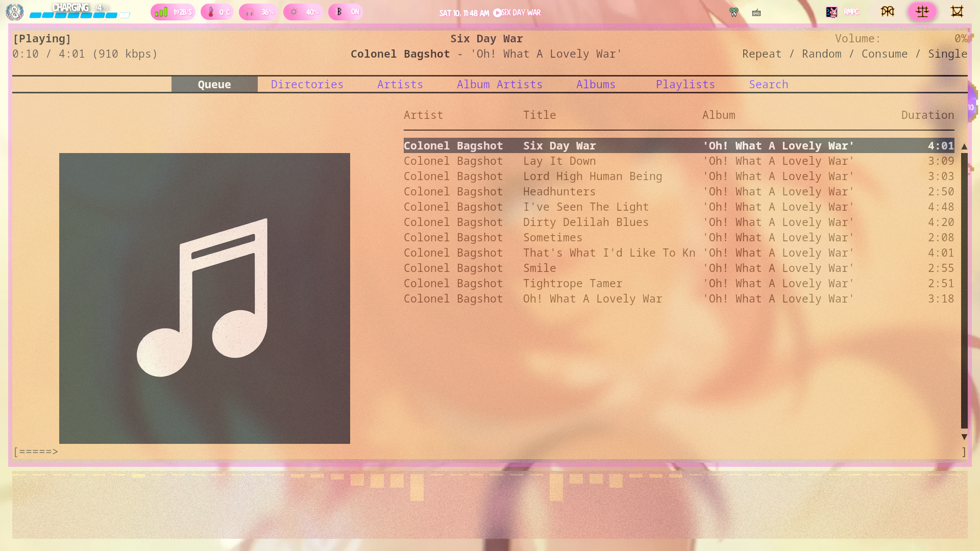This screenshot has height=551, width=980.
Task: Click the scrollbar up arrow
Action: tap(964, 146)
